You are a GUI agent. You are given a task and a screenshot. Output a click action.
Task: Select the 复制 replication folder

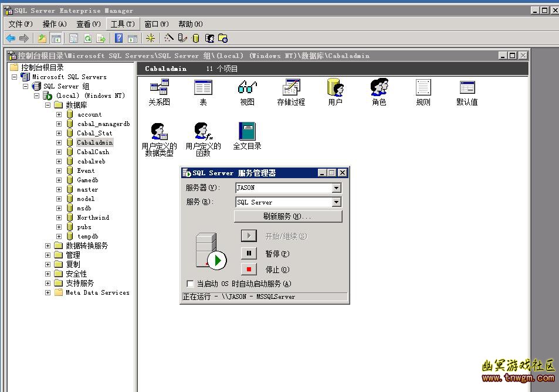pos(73,264)
